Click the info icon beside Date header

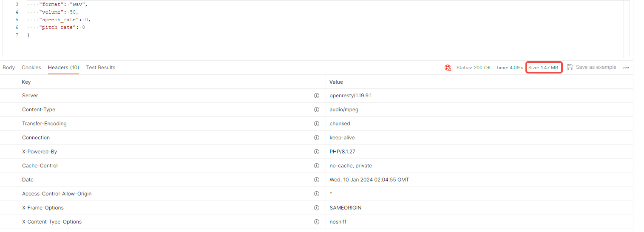316,180
